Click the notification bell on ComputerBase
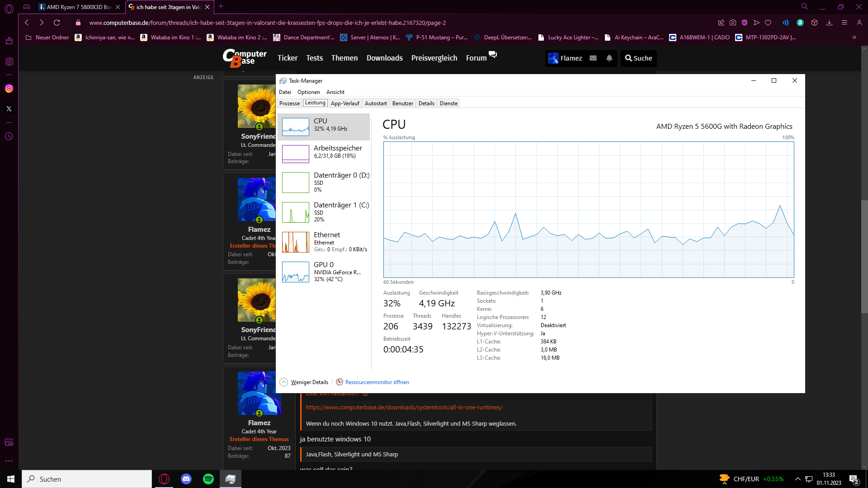 tap(609, 58)
